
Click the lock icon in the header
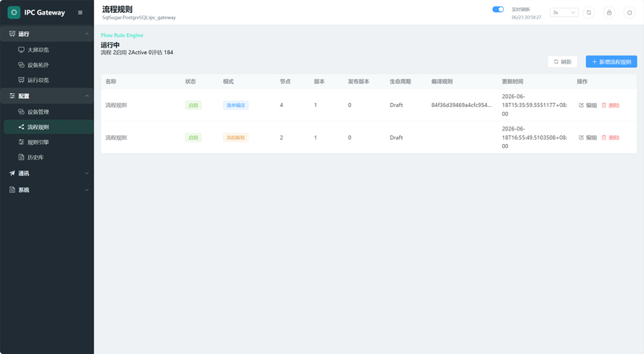click(609, 12)
